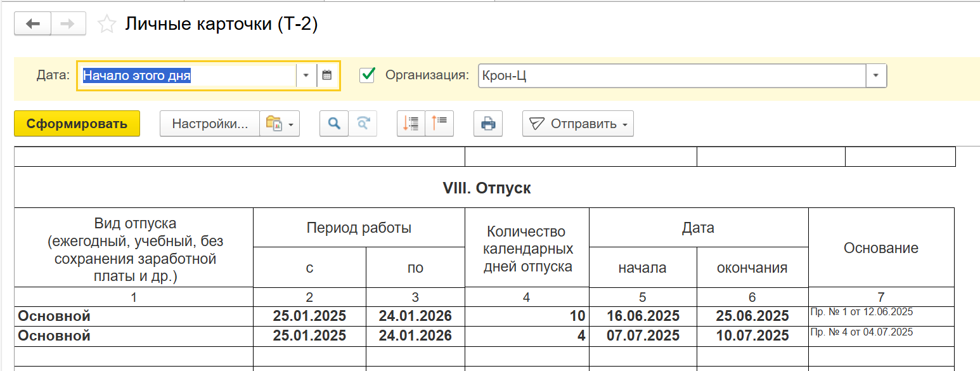The width and height of the screenshot is (980, 371).
Task: Go back with the left arrow button
Action: pyautogui.click(x=32, y=24)
